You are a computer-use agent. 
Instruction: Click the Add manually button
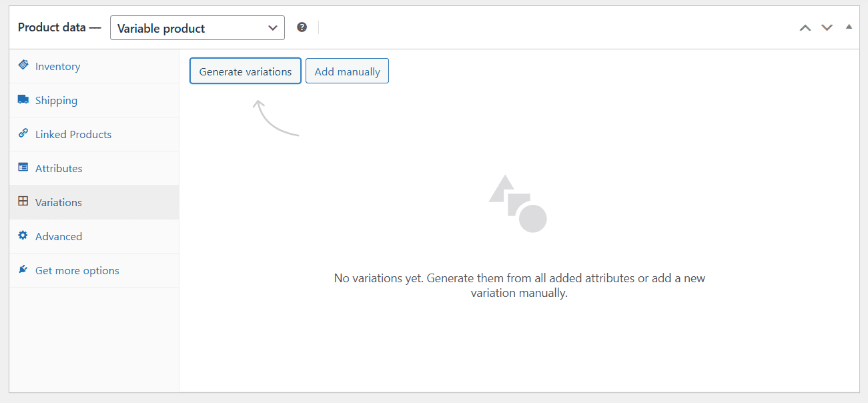pos(347,71)
